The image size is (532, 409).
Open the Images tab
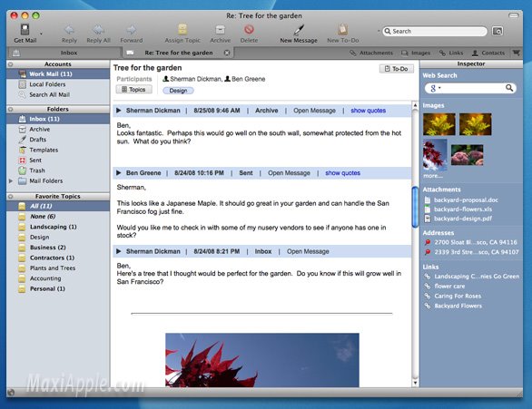(x=416, y=53)
